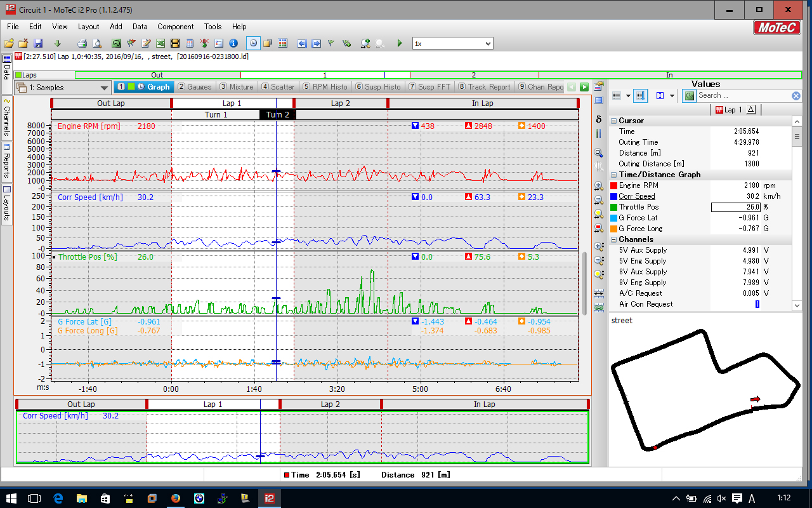The width and height of the screenshot is (812, 508).
Task: Click green right arrow to scroll worksheet tabs
Action: [584, 87]
